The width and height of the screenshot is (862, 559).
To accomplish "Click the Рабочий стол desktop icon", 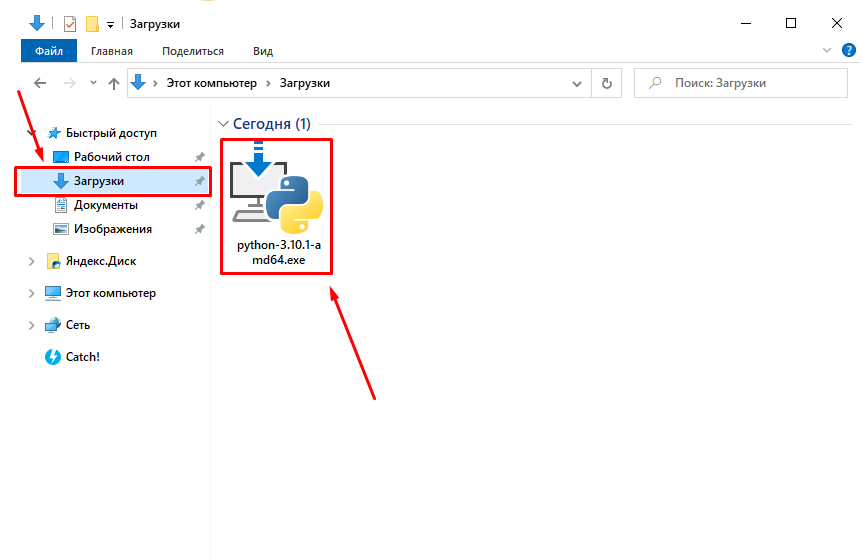I will 60,157.
